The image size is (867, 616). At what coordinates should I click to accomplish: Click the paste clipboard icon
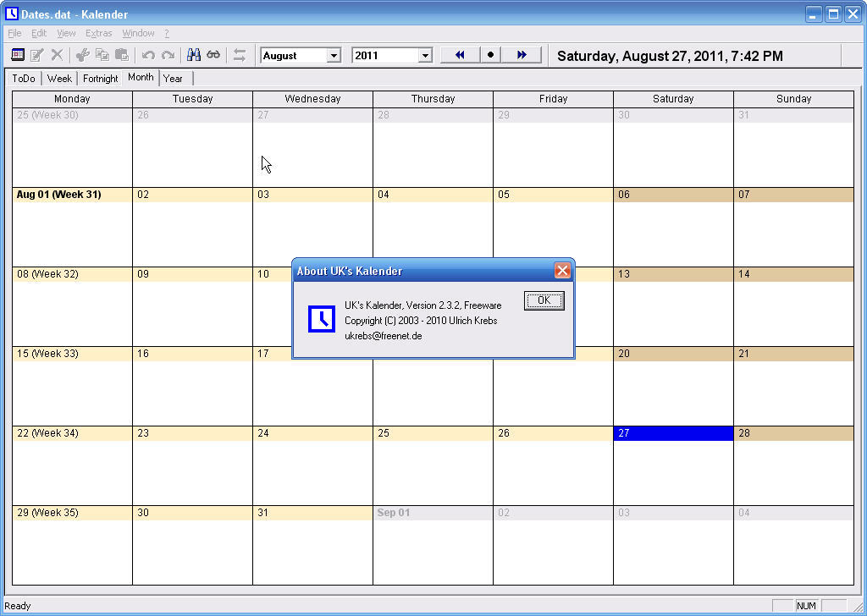pyautogui.click(x=122, y=55)
